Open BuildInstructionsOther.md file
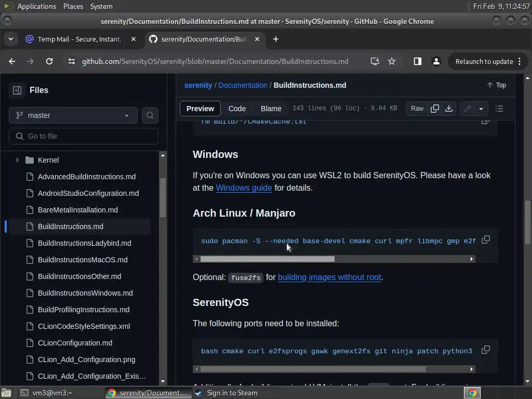The image size is (532, 399). coord(79,276)
